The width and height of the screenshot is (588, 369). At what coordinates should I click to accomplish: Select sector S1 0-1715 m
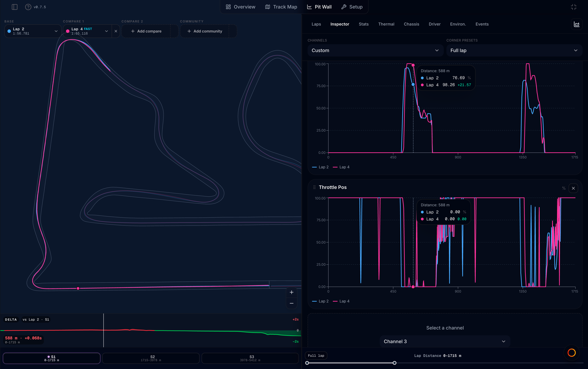click(51, 358)
